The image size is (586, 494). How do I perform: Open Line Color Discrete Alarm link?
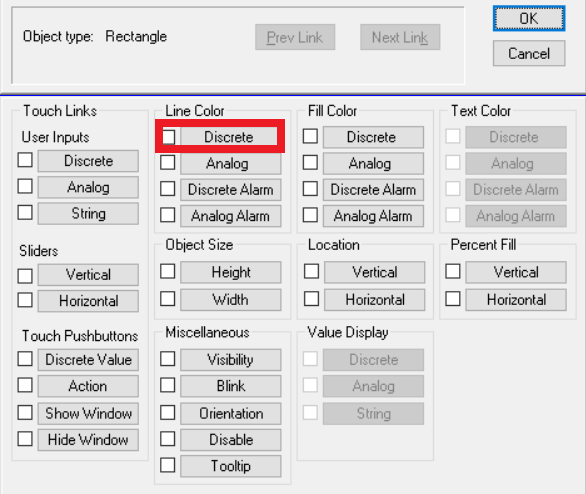tap(231, 189)
